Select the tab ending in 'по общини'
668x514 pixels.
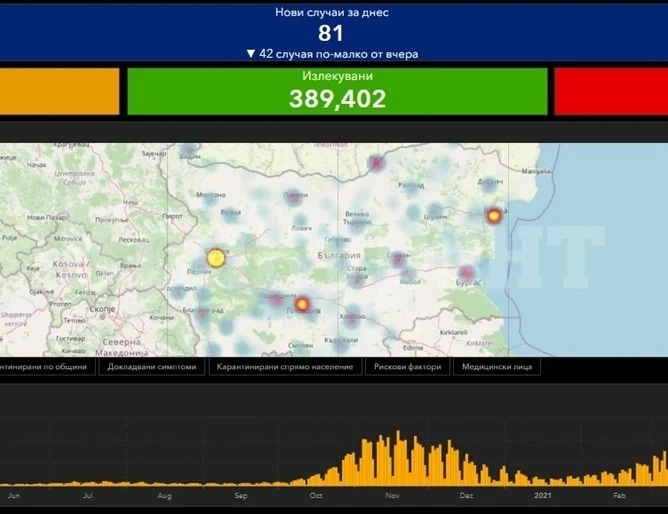46,367
